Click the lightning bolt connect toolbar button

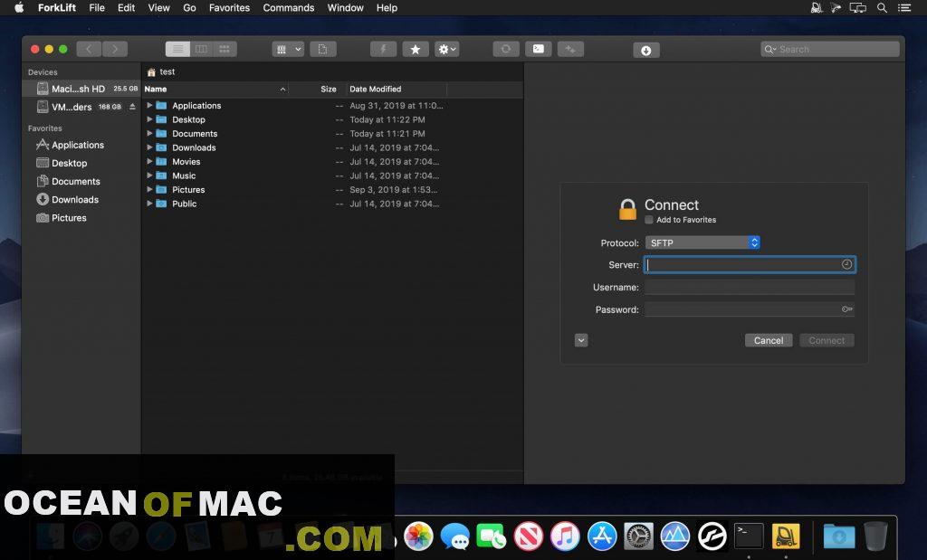coord(383,49)
